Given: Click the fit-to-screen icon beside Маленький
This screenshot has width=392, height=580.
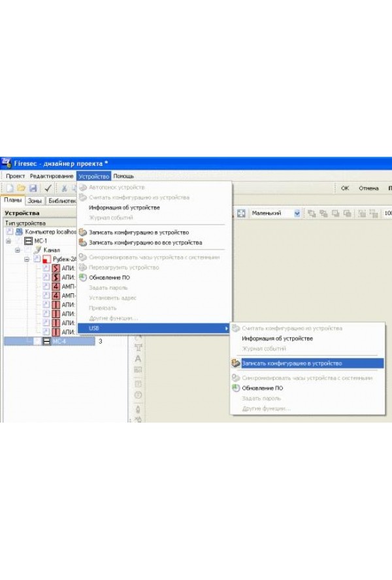Looking at the screenshot, I should click(x=240, y=214).
